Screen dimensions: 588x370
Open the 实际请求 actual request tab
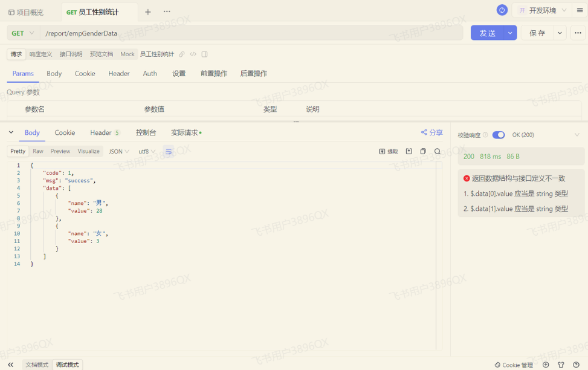[x=186, y=132]
